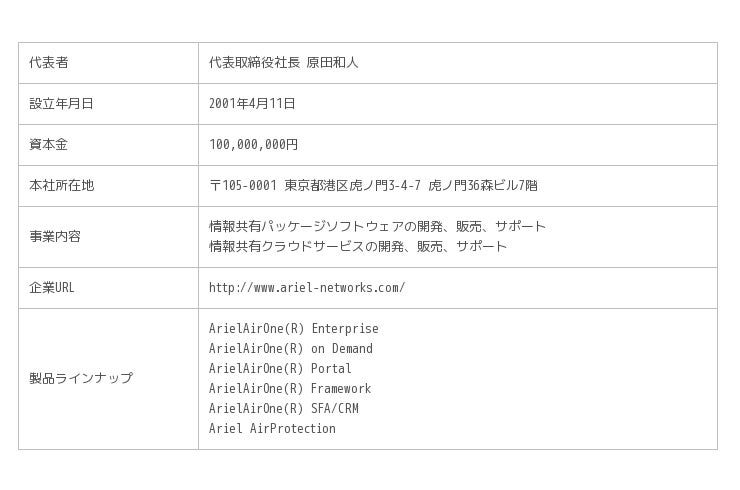Screen dimensions: 740x490
Task: Click the 企業URL label cell
Action: 52,288
